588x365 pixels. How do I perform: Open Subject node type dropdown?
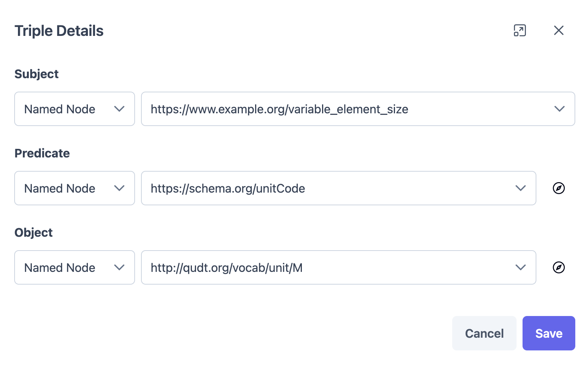pyautogui.click(x=74, y=109)
